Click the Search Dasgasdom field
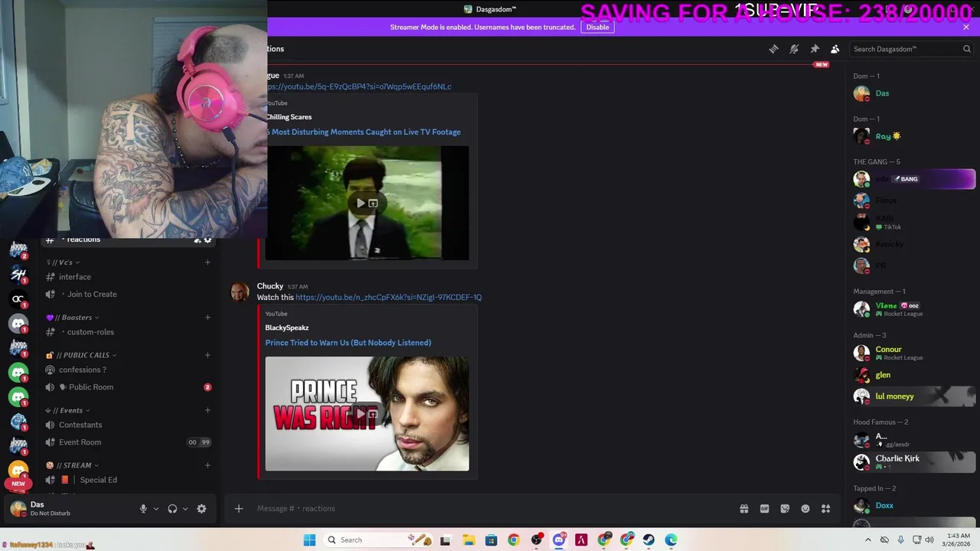Screen dimensions: 980x551 point(911,49)
